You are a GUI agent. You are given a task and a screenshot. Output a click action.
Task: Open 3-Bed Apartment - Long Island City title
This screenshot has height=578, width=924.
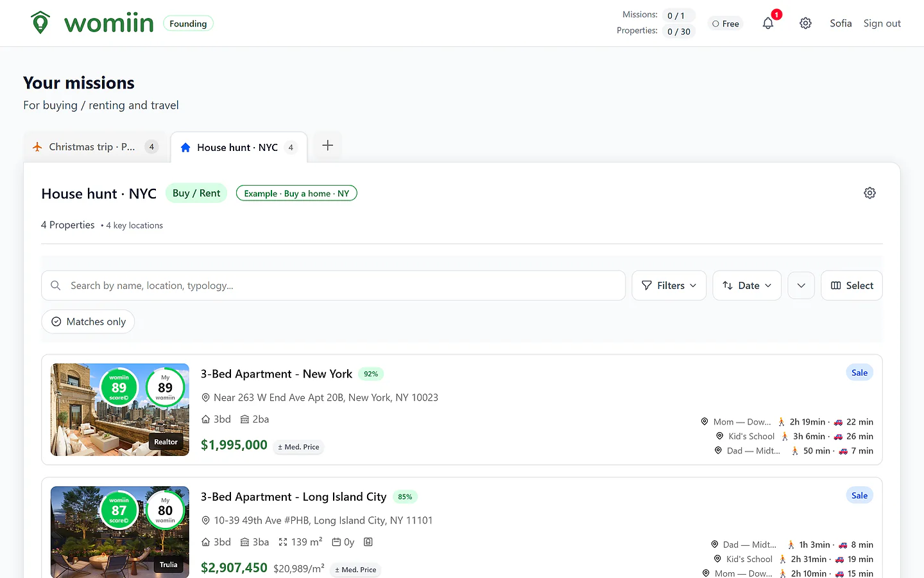[293, 496]
